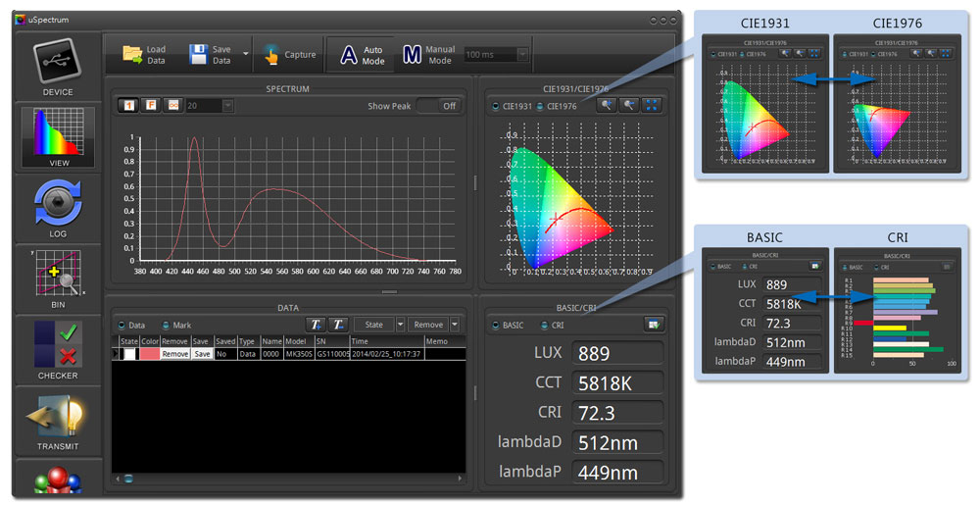Open the BIN tool in sidebar
Image resolution: width=980 pixels, height=506 pixels.
[58, 277]
